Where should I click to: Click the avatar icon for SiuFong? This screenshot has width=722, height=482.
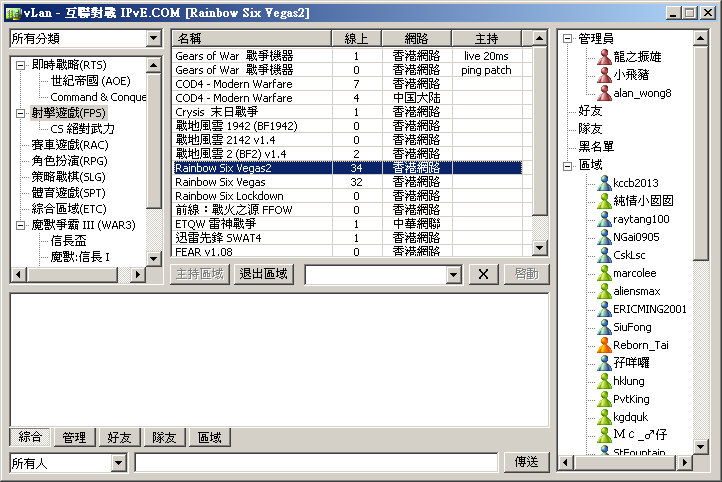tap(604, 327)
